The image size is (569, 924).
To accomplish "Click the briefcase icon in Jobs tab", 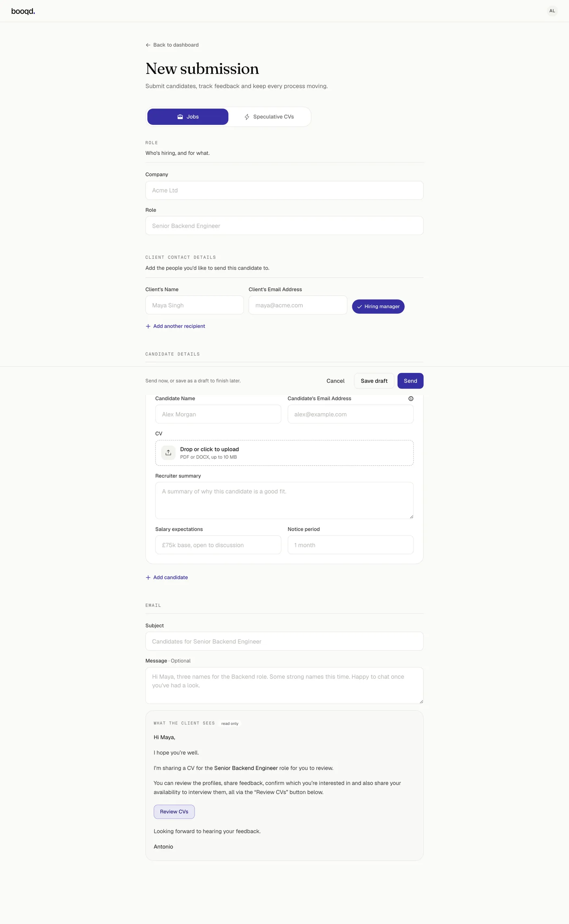I will coord(180,117).
